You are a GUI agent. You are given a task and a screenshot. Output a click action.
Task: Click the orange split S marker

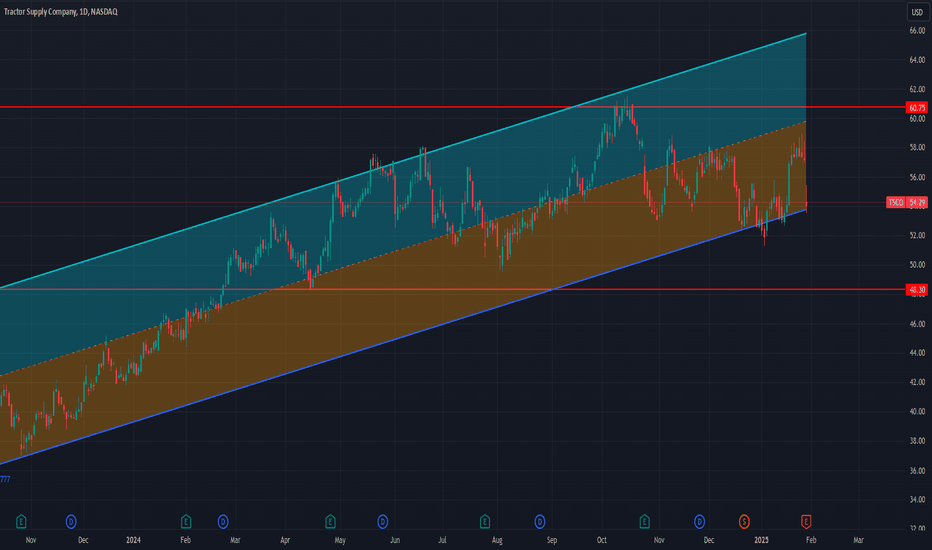(x=744, y=522)
